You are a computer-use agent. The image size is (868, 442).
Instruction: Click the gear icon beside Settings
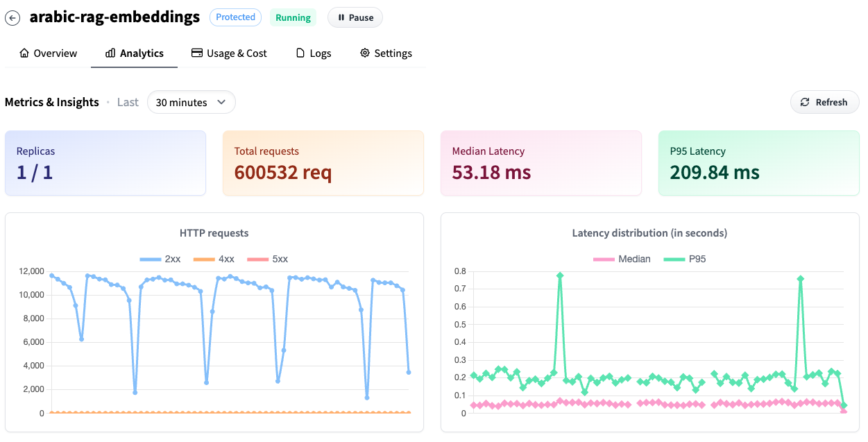point(365,53)
